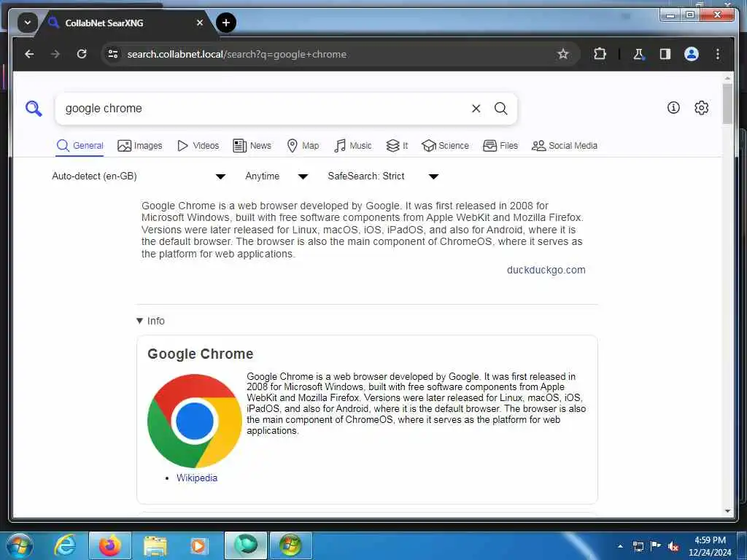
Task: Open Firefox from the taskbar
Action: [109, 545]
